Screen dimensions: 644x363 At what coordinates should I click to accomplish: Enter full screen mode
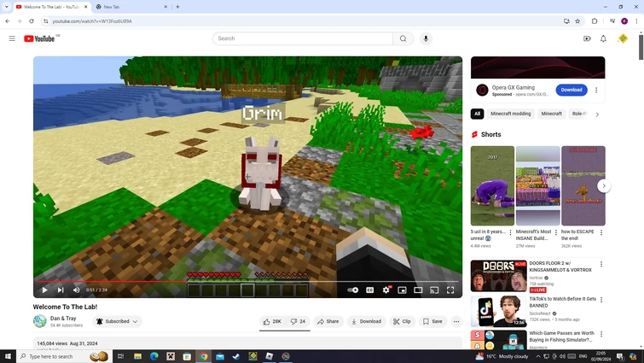click(450, 290)
